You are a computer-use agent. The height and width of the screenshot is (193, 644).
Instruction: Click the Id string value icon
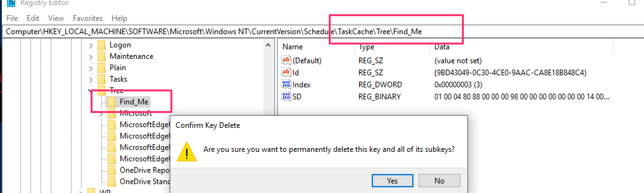tap(286, 72)
